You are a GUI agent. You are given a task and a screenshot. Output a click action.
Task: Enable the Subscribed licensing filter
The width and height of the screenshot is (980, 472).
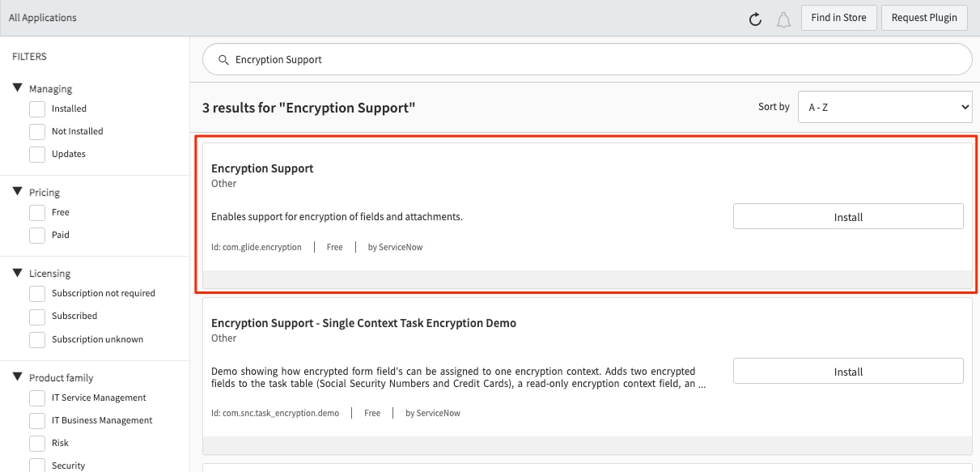36,316
